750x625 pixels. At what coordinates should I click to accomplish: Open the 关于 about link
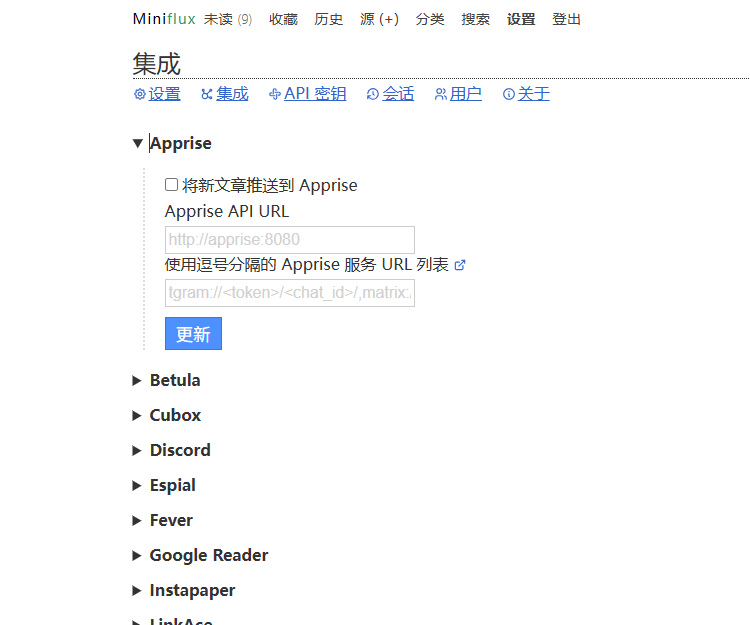pos(534,94)
